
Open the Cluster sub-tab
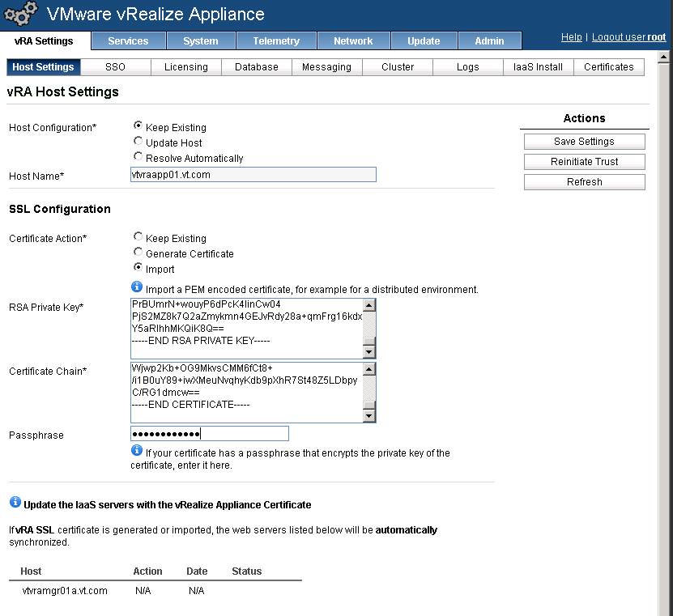[398, 67]
